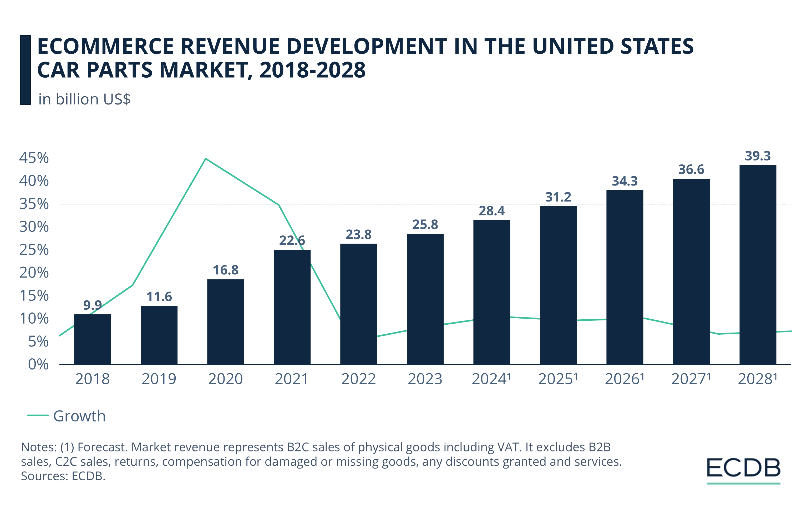Click the 45% axis label
The height and width of the screenshot is (513, 812).
tap(34, 158)
